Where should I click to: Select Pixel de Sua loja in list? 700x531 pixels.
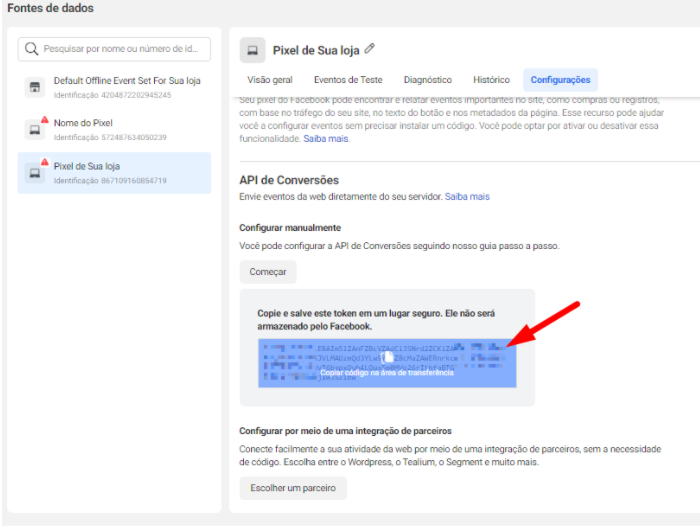click(114, 173)
